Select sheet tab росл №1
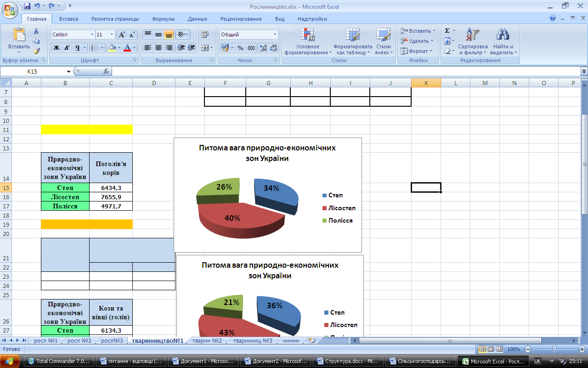588x368 pixels. [45, 341]
